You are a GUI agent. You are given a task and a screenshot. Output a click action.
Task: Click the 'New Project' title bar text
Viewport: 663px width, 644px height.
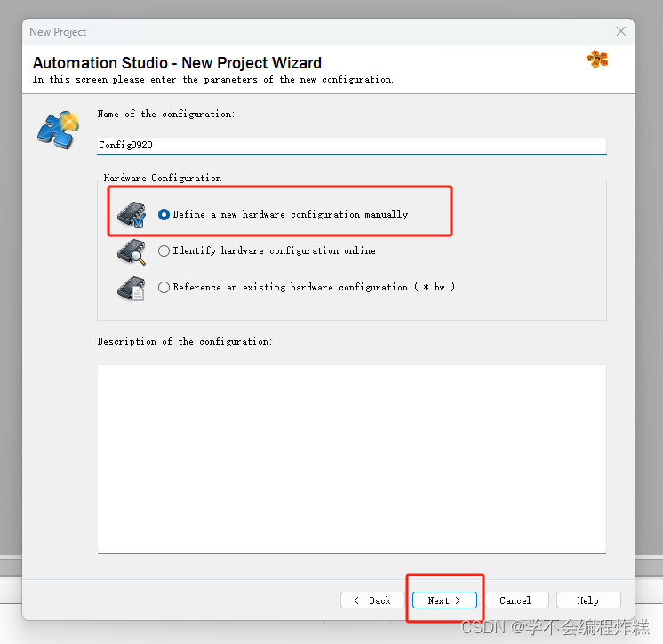58,32
